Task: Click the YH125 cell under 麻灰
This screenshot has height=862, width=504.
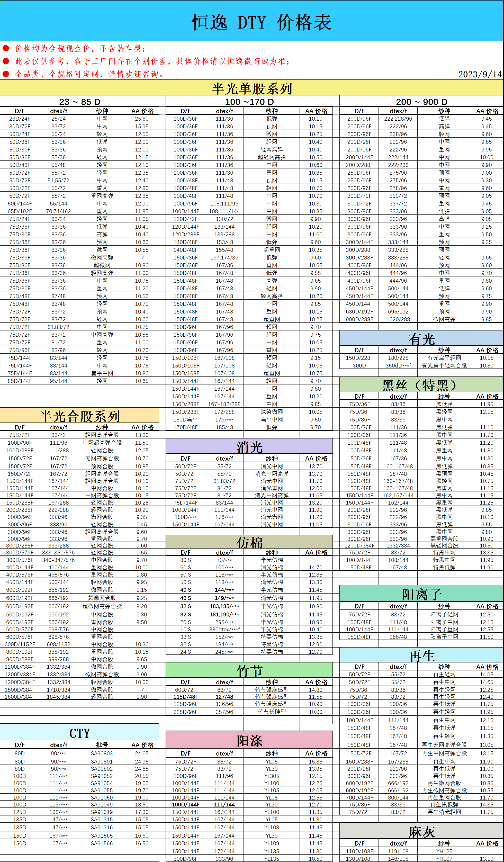Action: coord(444,851)
